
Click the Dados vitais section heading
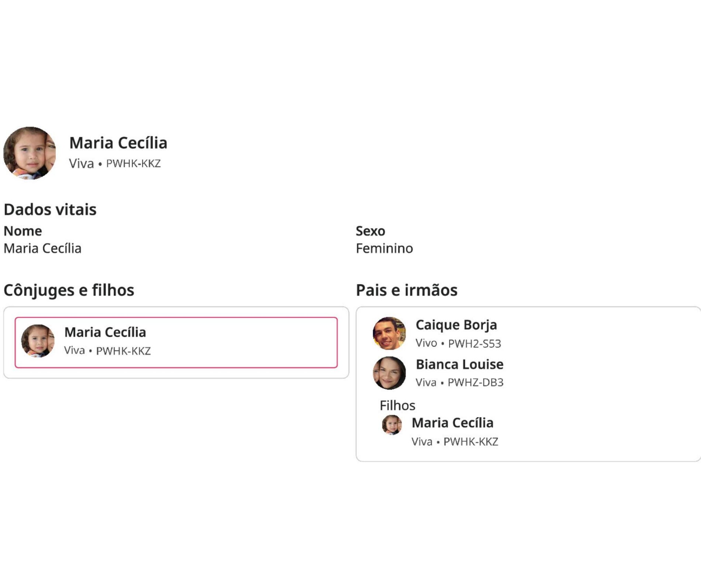tap(50, 209)
